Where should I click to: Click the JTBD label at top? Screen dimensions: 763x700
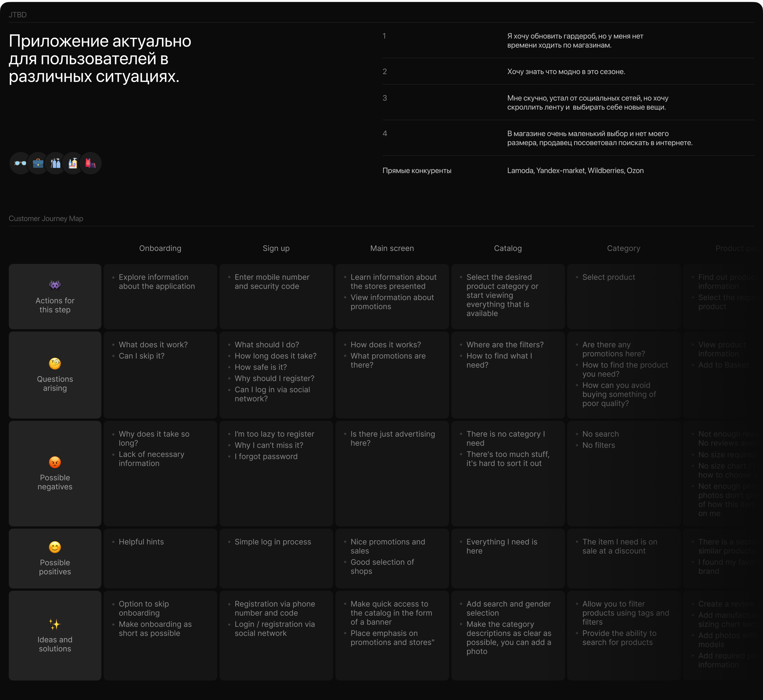click(x=18, y=15)
